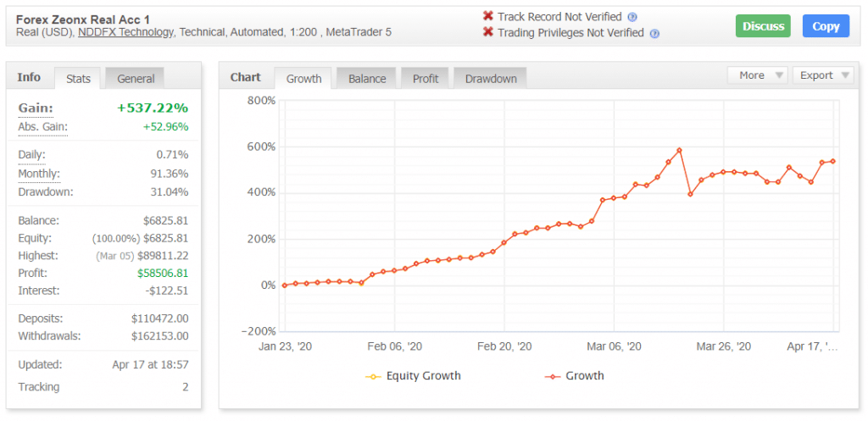This screenshot has height=421, width=868.
Task: Expand the Export dropdown
Action: pos(822,75)
